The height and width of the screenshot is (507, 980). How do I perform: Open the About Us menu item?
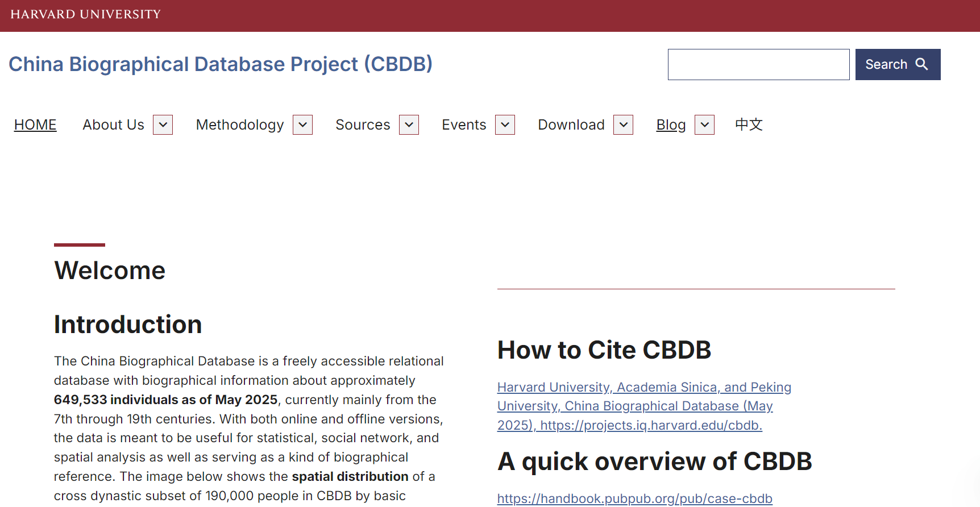click(x=113, y=125)
